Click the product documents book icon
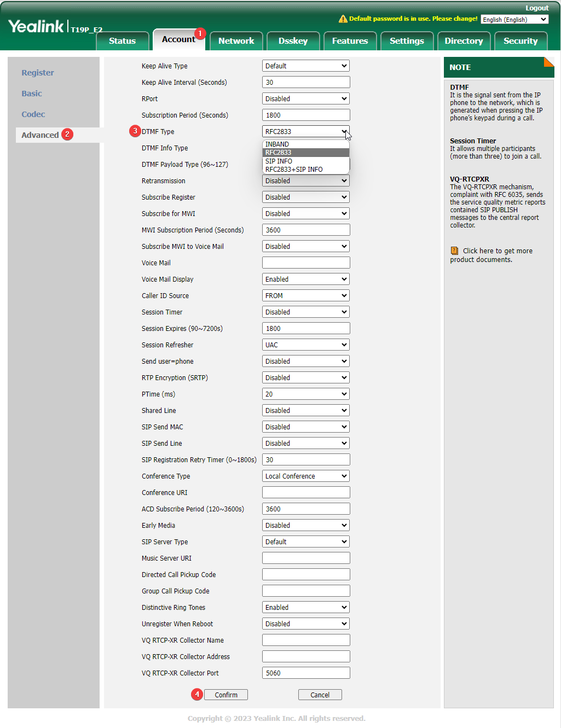The height and width of the screenshot is (728, 561). (454, 251)
